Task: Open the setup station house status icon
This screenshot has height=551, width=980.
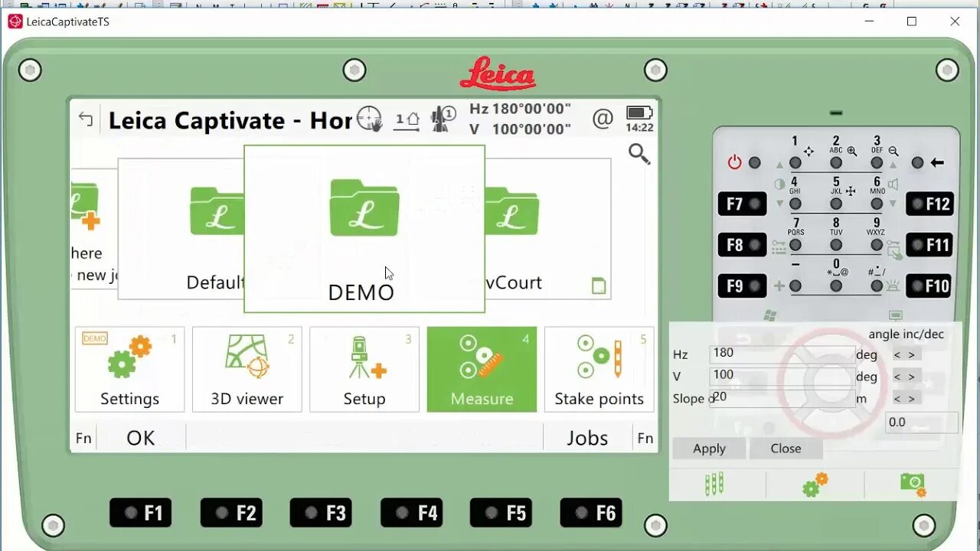Action: click(x=407, y=120)
